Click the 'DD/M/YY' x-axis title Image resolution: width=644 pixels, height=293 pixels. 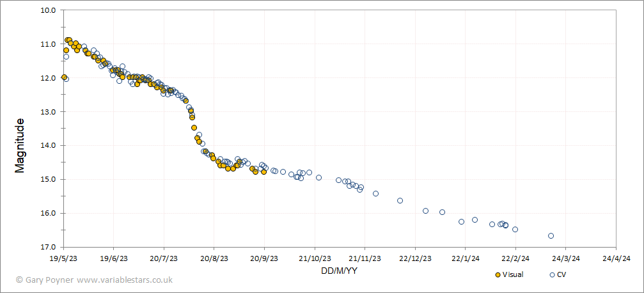340,271
